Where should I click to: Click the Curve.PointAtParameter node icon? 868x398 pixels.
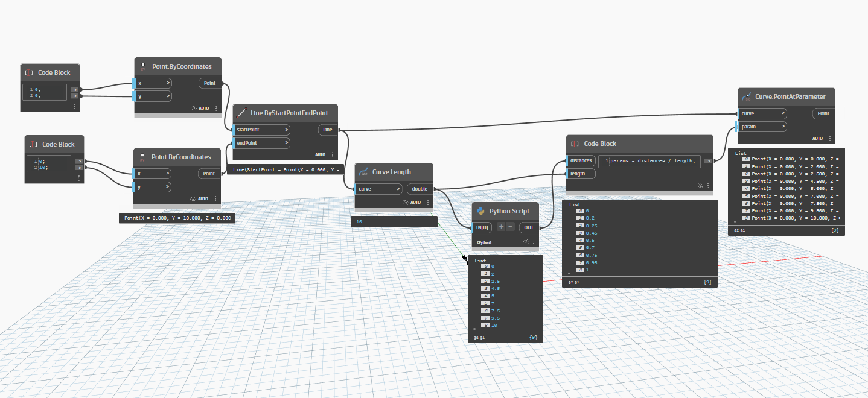746,96
